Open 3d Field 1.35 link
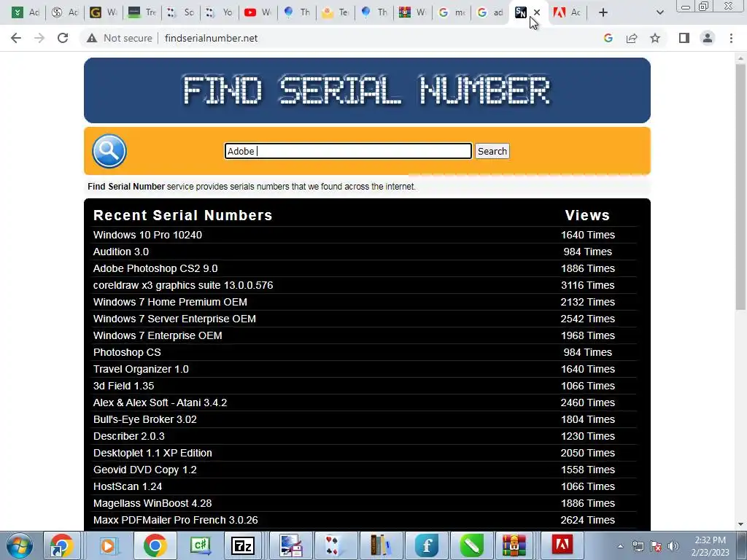747x560 pixels. point(123,386)
